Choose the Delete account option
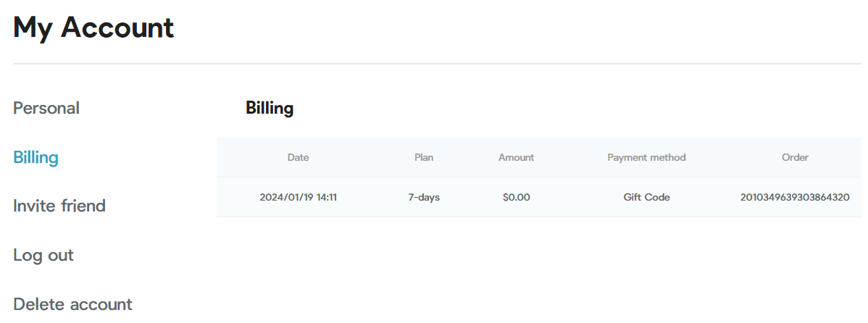Viewport: 868px width, 323px height. point(72,304)
